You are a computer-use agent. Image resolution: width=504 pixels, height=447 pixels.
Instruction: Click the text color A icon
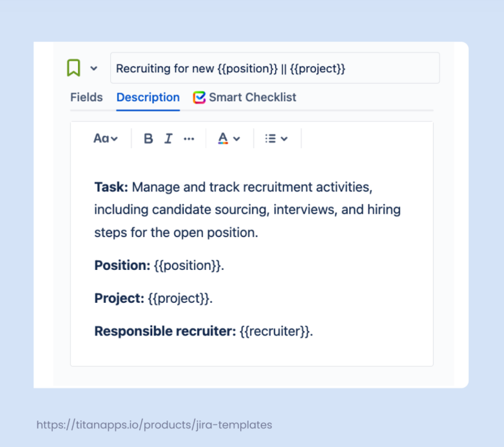click(223, 138)
